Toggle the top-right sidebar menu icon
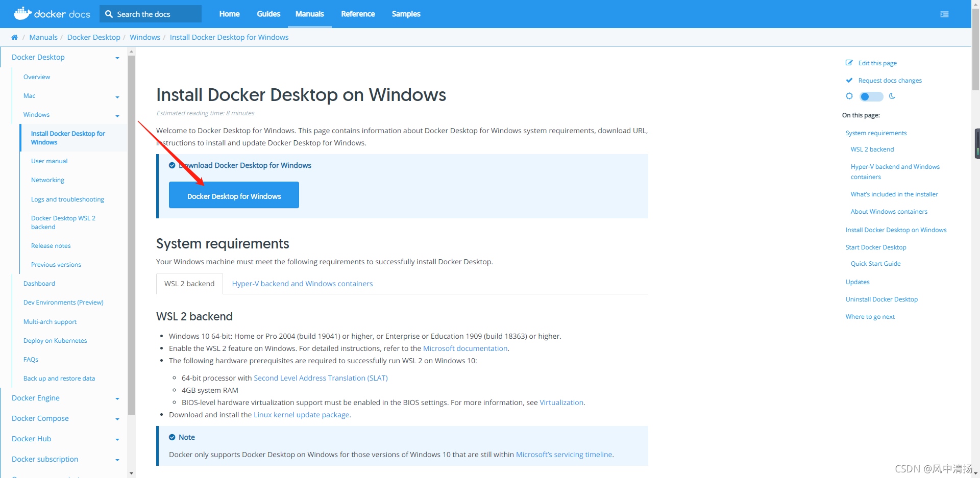This screenshot has height=478, width=980. point(944,14)
